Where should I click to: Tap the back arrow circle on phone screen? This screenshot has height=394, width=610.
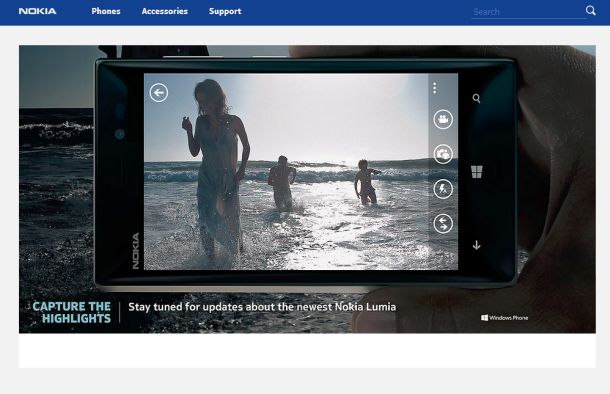(x=159, y=93)
